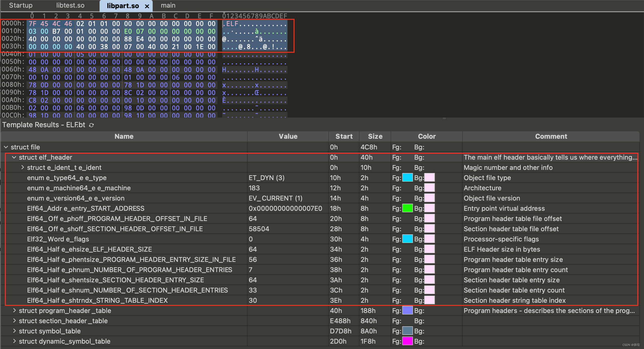Switch to the libtest.so tab
644x349 pixels.
pos(70,5)
